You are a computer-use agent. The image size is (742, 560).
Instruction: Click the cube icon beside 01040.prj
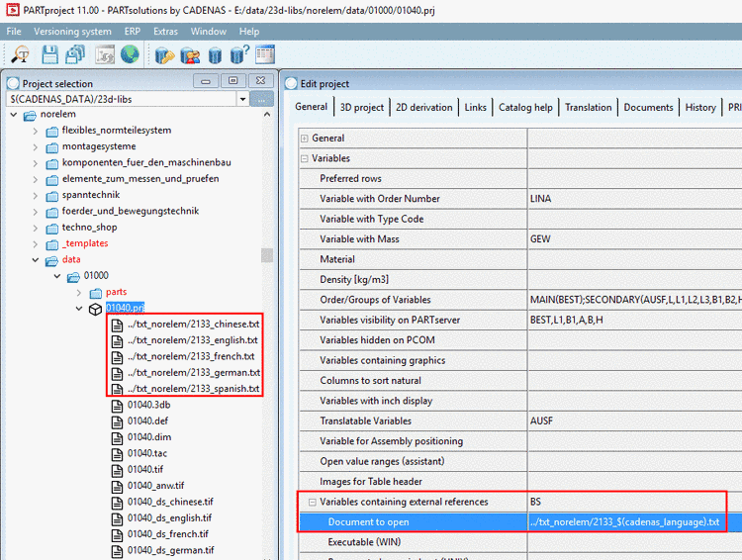point(95,309)
